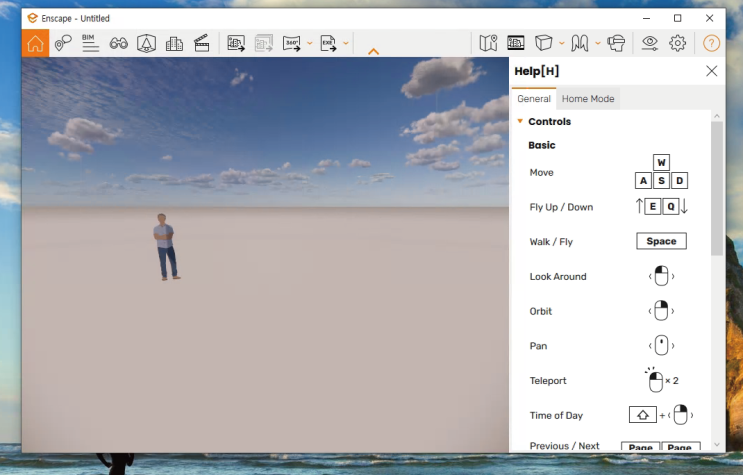Switch to the Home Mode tab

[x=588, y=99]
